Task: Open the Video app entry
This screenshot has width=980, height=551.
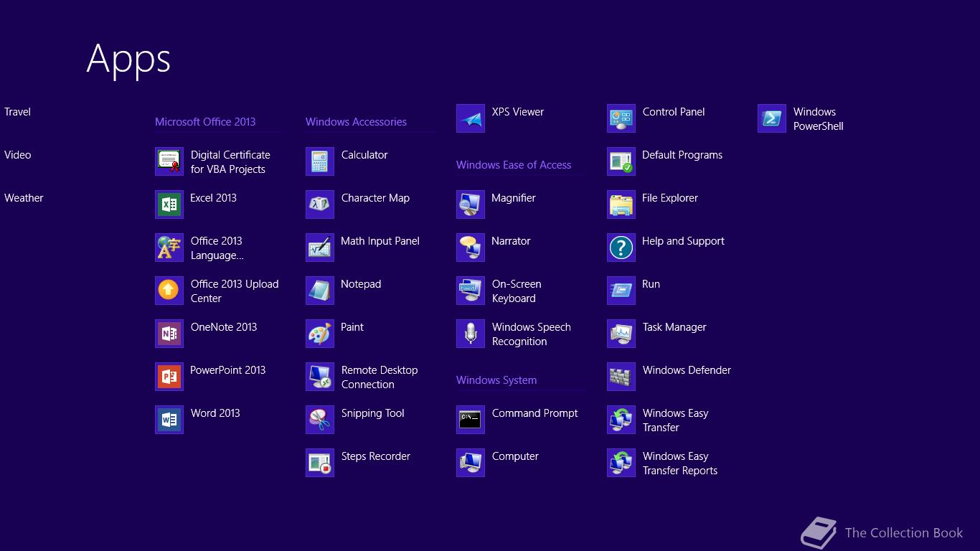Action: (17, 155)
